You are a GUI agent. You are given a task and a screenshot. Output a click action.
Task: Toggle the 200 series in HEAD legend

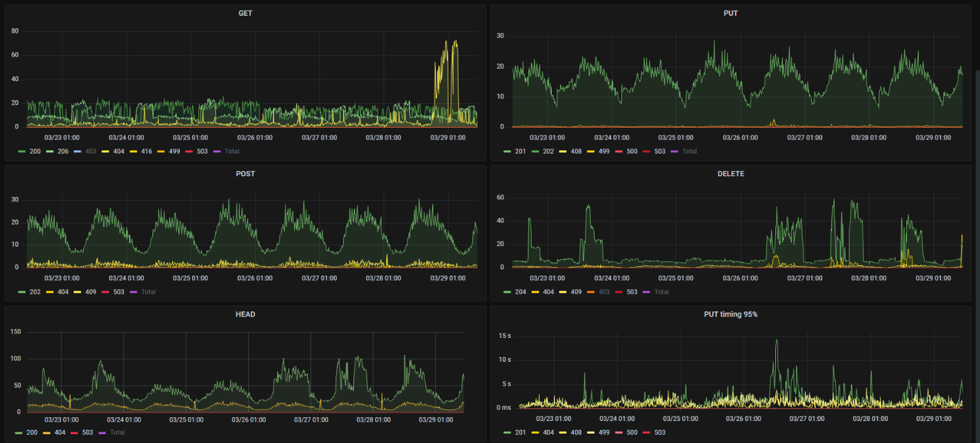click(x=32, y=432)
